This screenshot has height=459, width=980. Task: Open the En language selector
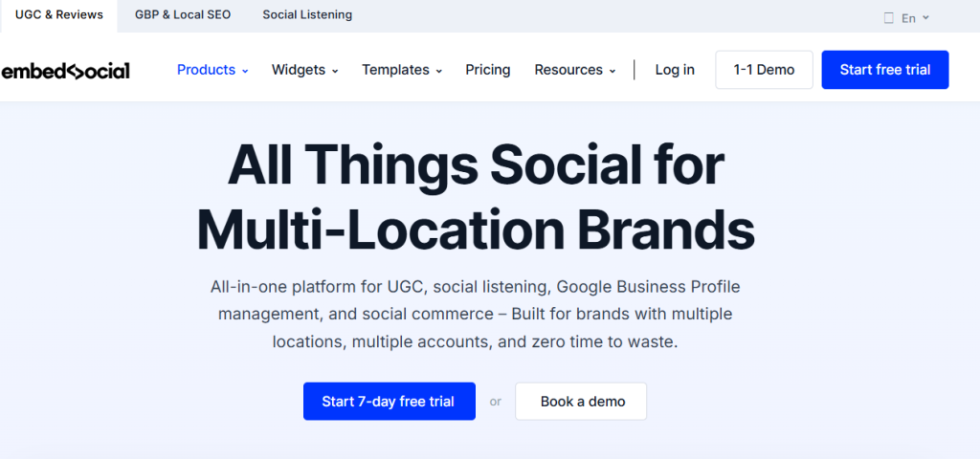(907, 18)
